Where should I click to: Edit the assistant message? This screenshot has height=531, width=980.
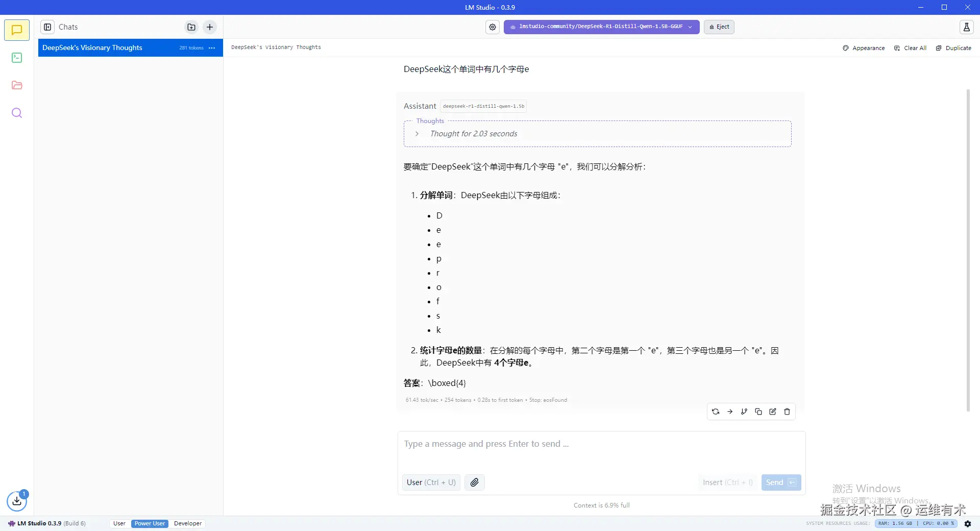coord(773,412)
